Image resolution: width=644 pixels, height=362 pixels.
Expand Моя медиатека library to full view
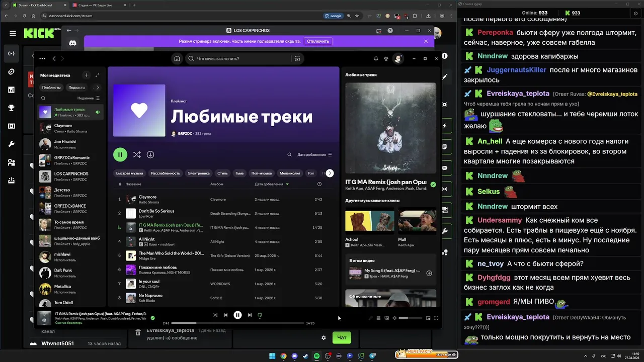pyautogui.click(x=97, y=75)
